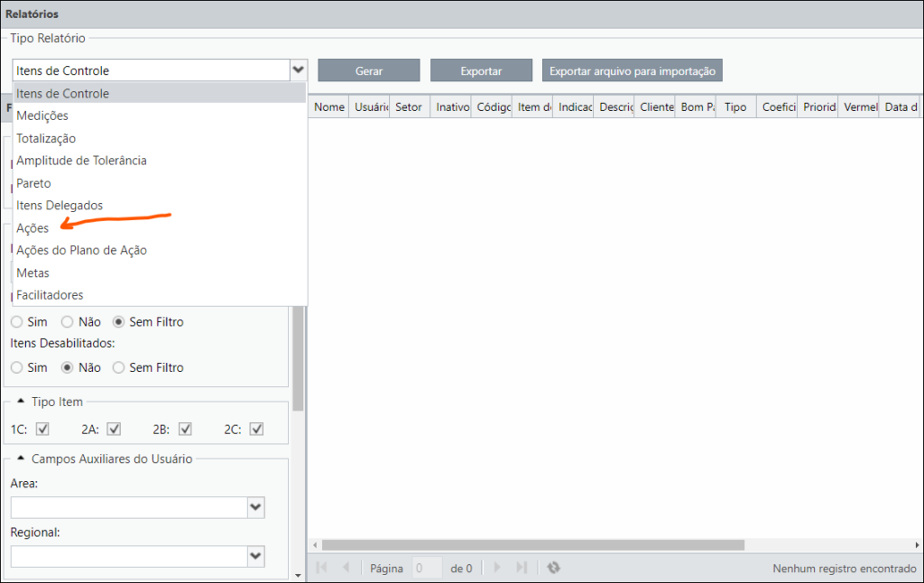Click the Bom Pa column header
The height and width of the screenshot is (583, 924).
696,106
